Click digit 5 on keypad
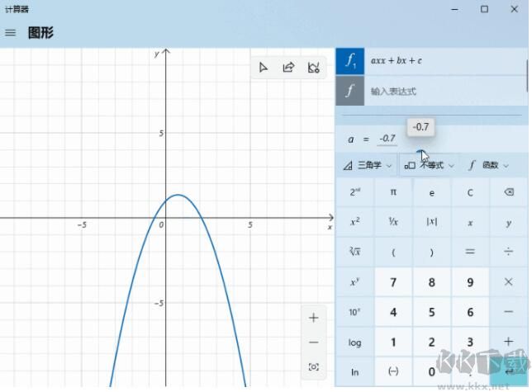The height and width of the screenshot is (392, 532). [x=431, y=312]
